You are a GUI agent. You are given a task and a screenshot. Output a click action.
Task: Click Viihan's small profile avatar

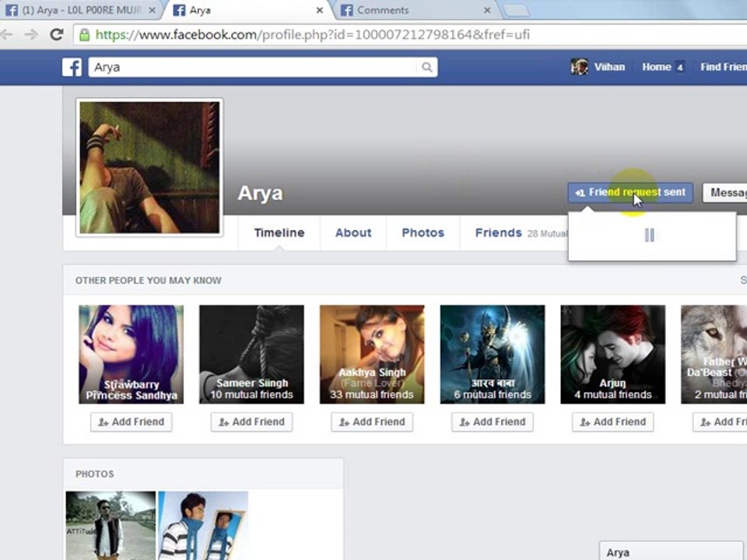[x=579, y=67]
